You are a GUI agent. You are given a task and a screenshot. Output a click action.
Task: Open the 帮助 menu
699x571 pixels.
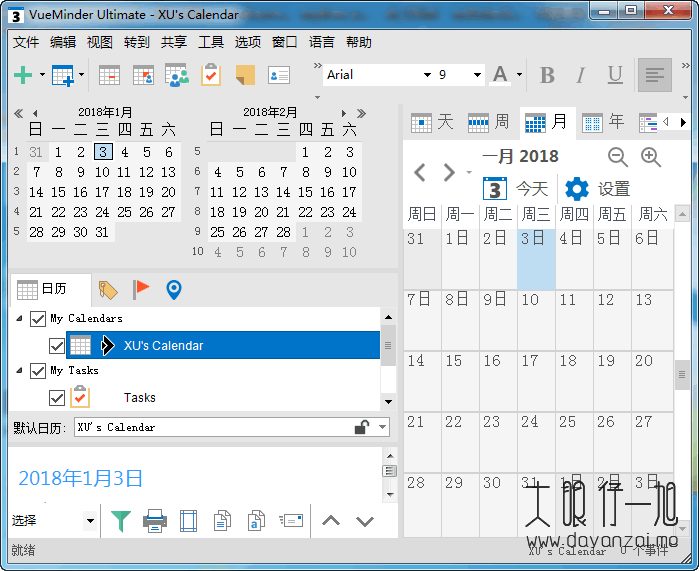tap(359, 42)
